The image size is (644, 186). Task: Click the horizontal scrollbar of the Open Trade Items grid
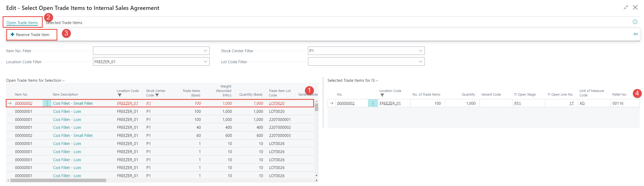click(58, 180)
